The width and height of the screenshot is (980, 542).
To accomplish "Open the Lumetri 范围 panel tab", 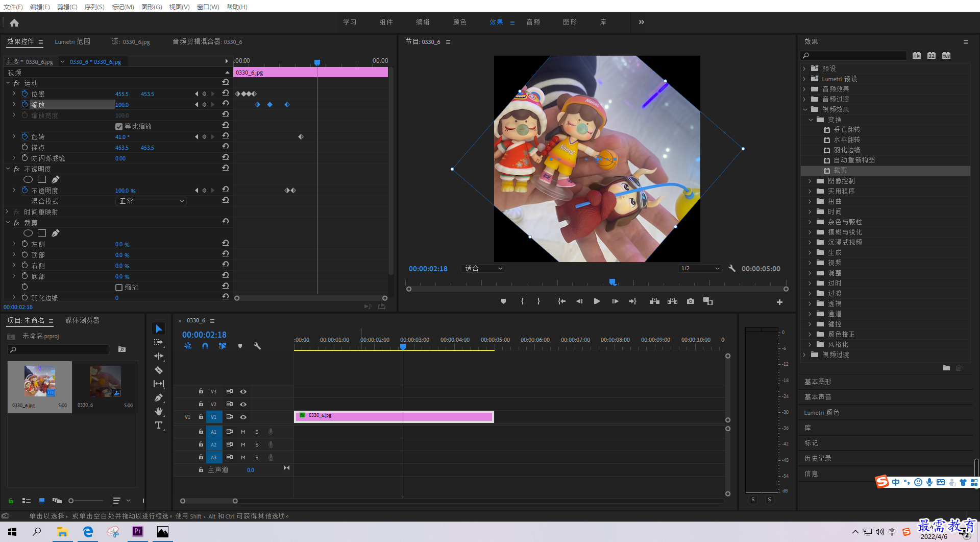I will (72, 42).
